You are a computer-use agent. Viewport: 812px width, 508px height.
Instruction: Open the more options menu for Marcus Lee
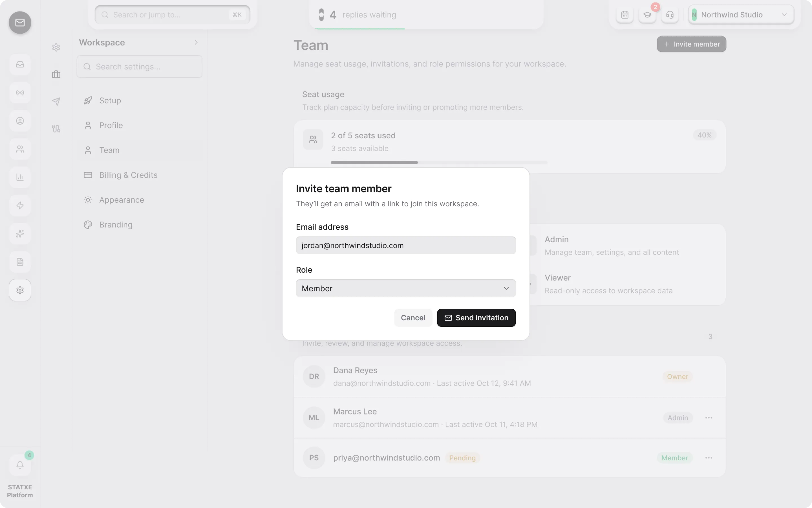click(709, 418)
